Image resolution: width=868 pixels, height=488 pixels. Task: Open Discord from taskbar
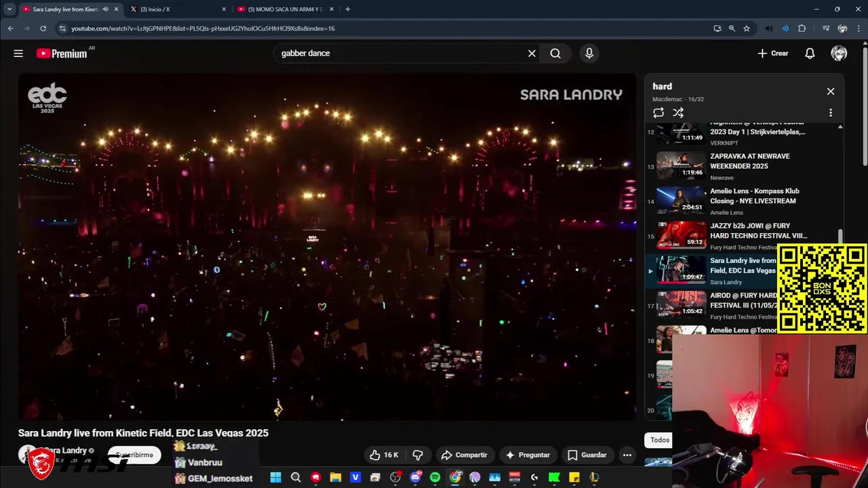pos(415,478)
